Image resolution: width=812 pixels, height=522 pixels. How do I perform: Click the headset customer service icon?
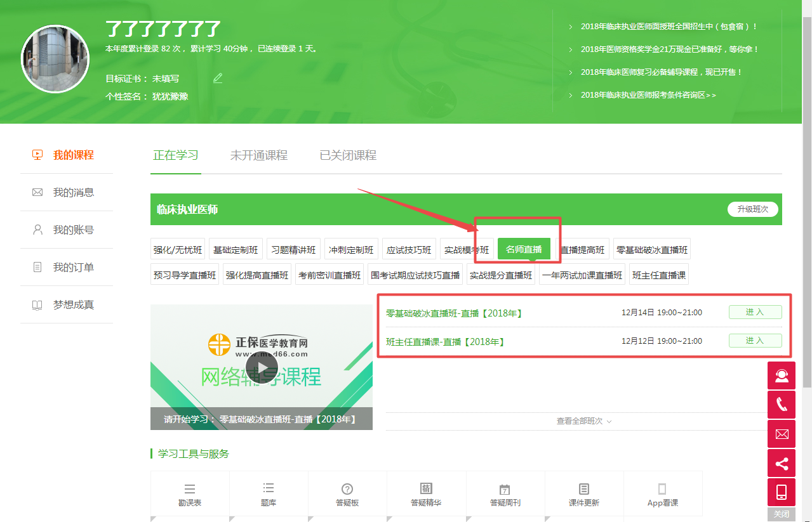tap(782, 375)
